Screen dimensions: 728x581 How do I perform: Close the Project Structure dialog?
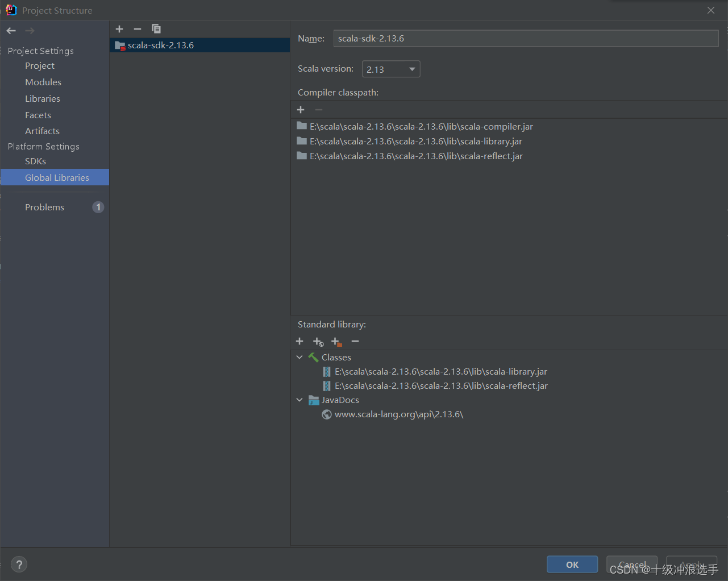(711, 10)
